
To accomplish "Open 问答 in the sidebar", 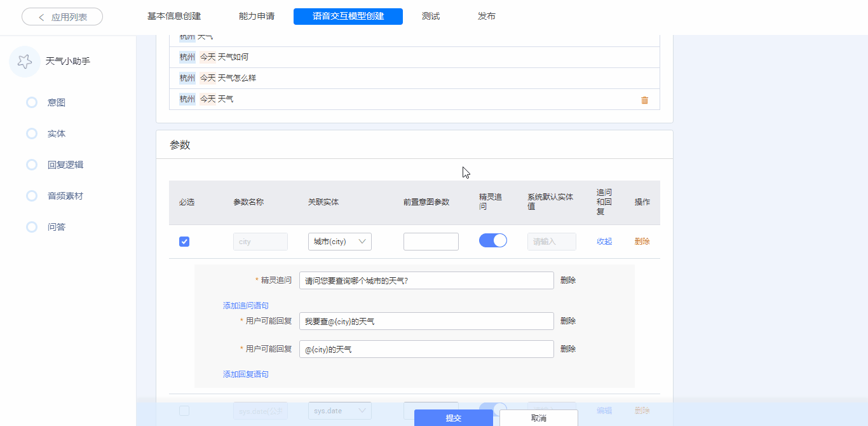I will point(57,227).
